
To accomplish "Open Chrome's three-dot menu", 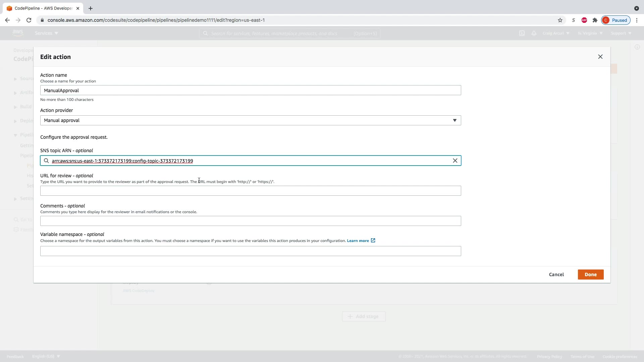I will 637,20.
